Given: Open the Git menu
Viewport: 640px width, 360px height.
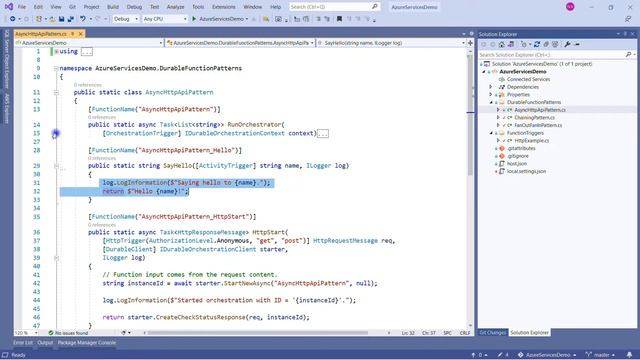Looking at the screenshot, I should 72,7.
